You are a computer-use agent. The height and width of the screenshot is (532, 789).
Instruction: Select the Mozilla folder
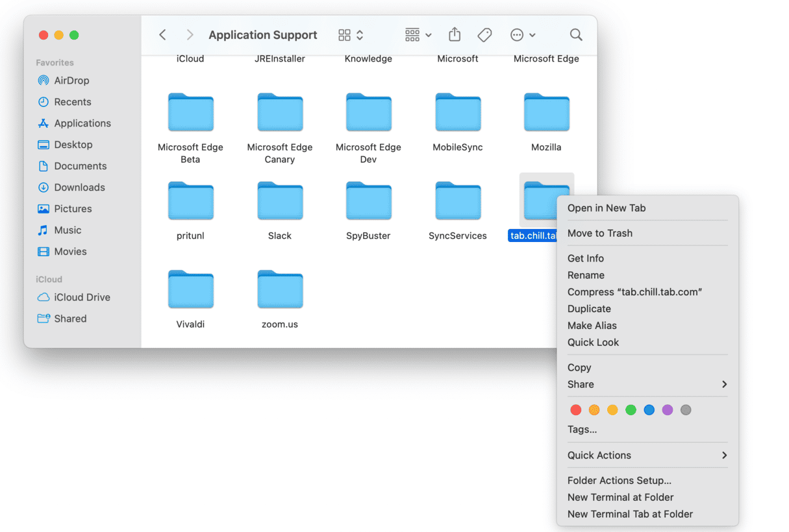[546, 113]
